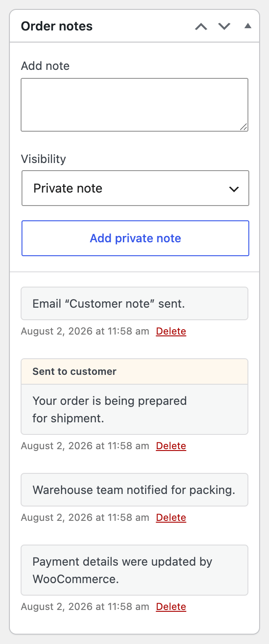269x644 pixels.
Task: Delete the order being prepared customer note
Action: [x=171, y=446]
